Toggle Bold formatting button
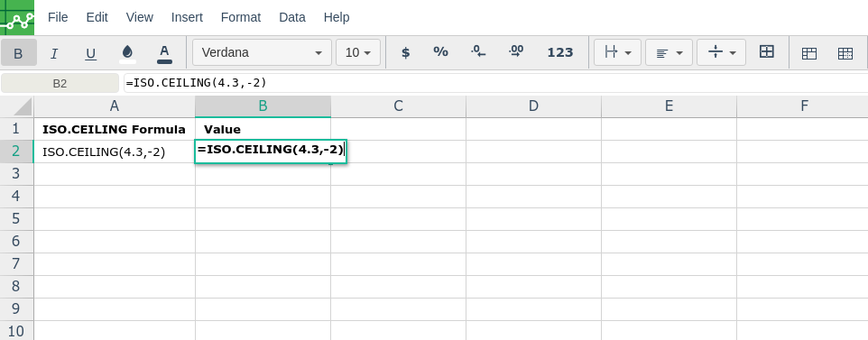This screenshot has width=868, height=340. (x=18, y=53)
